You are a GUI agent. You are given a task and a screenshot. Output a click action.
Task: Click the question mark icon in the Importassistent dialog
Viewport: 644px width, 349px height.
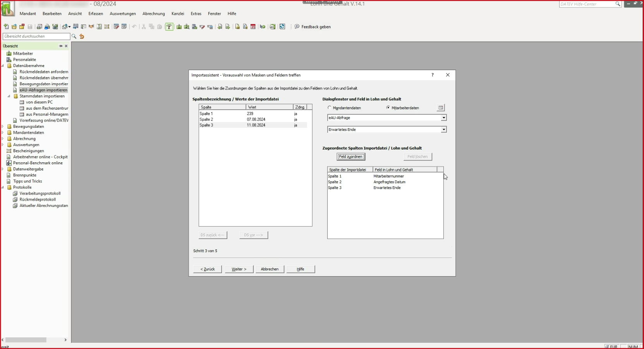pyautogui.click(x=433, y=75)
